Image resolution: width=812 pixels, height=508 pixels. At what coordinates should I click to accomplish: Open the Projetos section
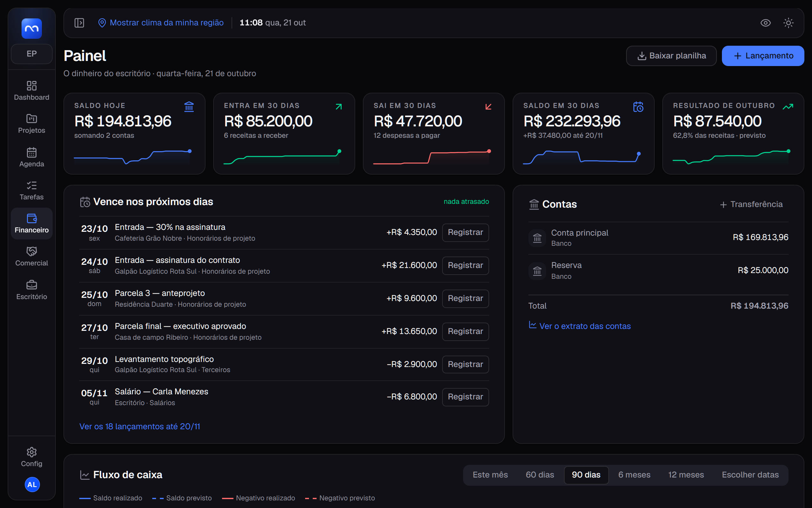click(x=31, y=124)
